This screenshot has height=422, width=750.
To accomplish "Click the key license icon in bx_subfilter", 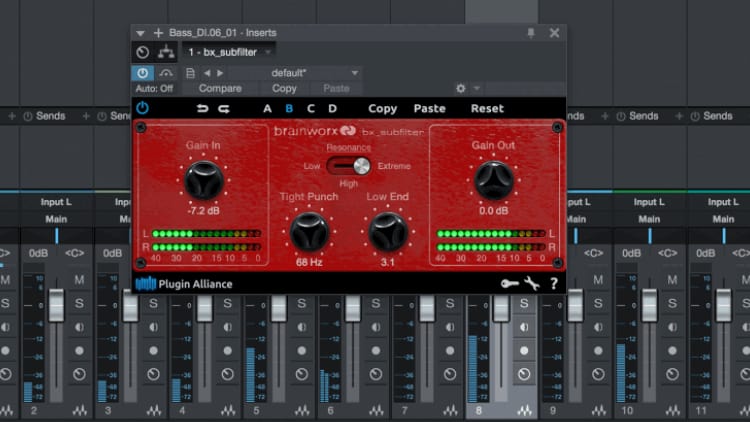I will pos(509,284).
